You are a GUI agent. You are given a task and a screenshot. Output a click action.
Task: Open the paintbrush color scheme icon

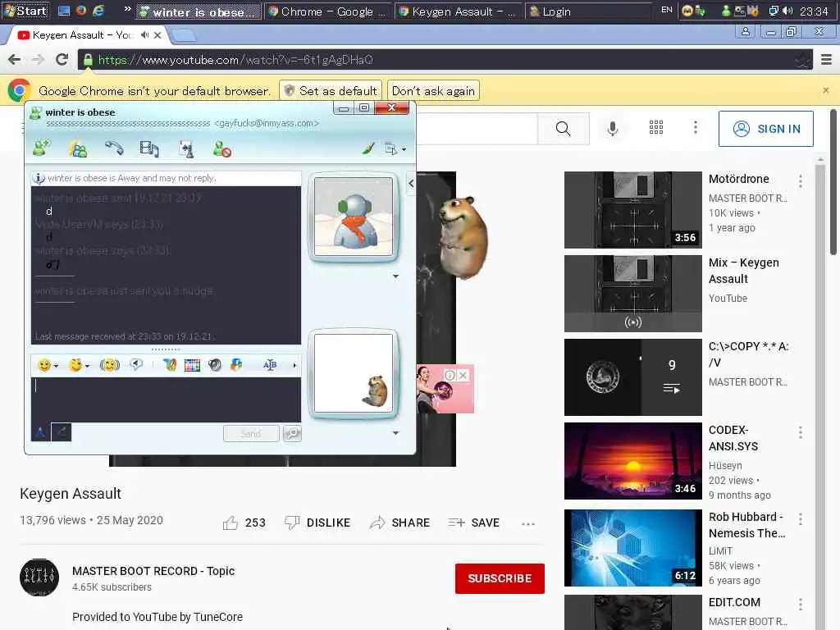tap(368, 148)
